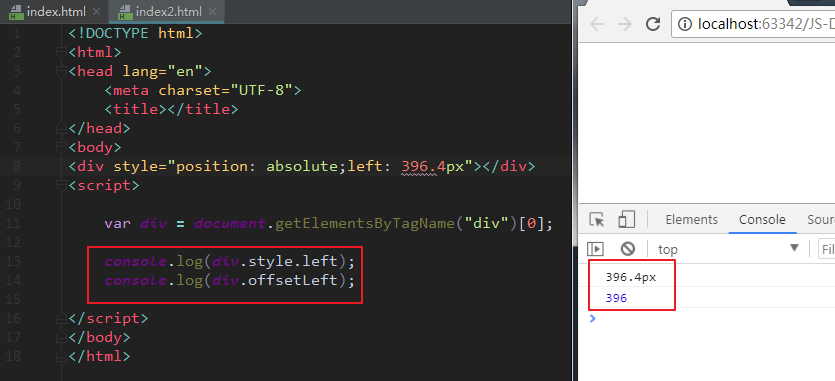Place cursor on <!DOCTYPE html> line

tap(135, 34)
